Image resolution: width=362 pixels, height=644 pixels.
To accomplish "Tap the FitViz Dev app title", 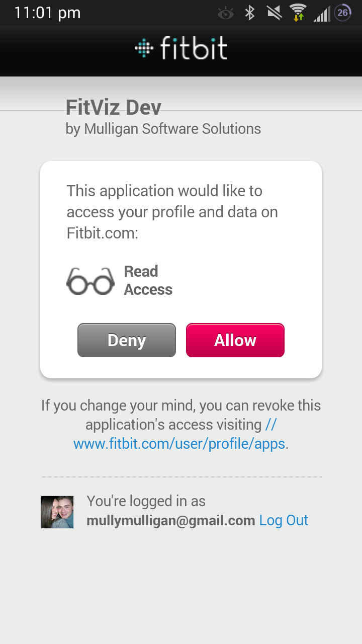I will (114, 107).
